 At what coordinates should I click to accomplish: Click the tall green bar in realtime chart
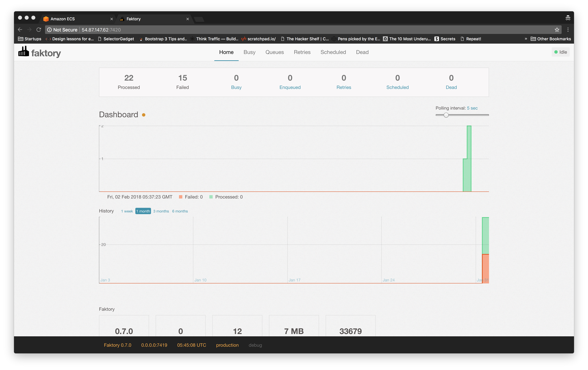pos(469,159)
